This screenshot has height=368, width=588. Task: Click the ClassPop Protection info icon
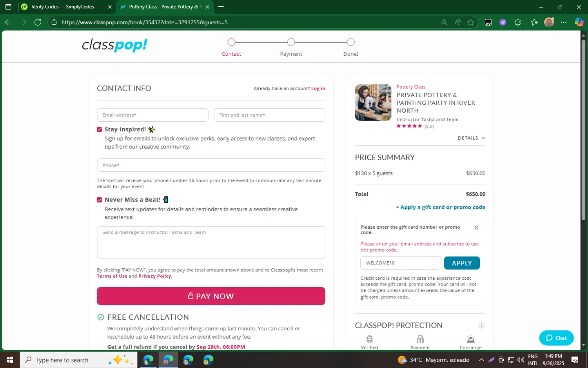(x=481, y=326)
